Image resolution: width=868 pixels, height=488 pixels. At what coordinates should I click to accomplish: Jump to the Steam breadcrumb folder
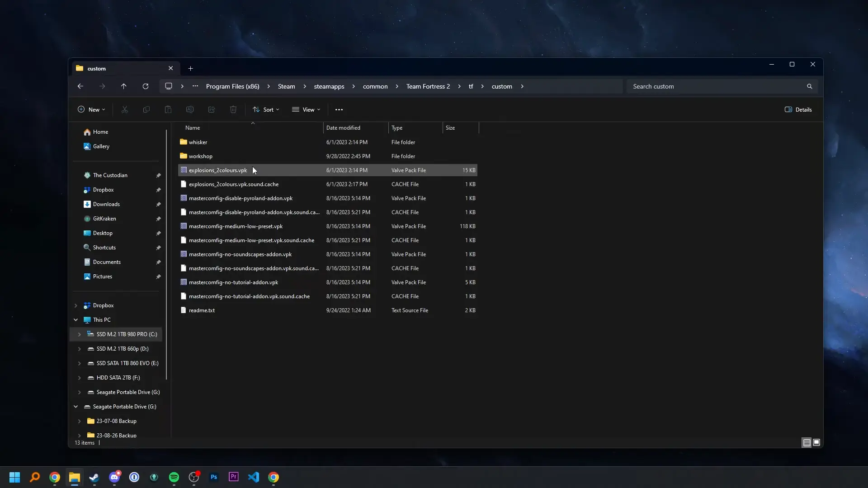click(x=286, y=86)
